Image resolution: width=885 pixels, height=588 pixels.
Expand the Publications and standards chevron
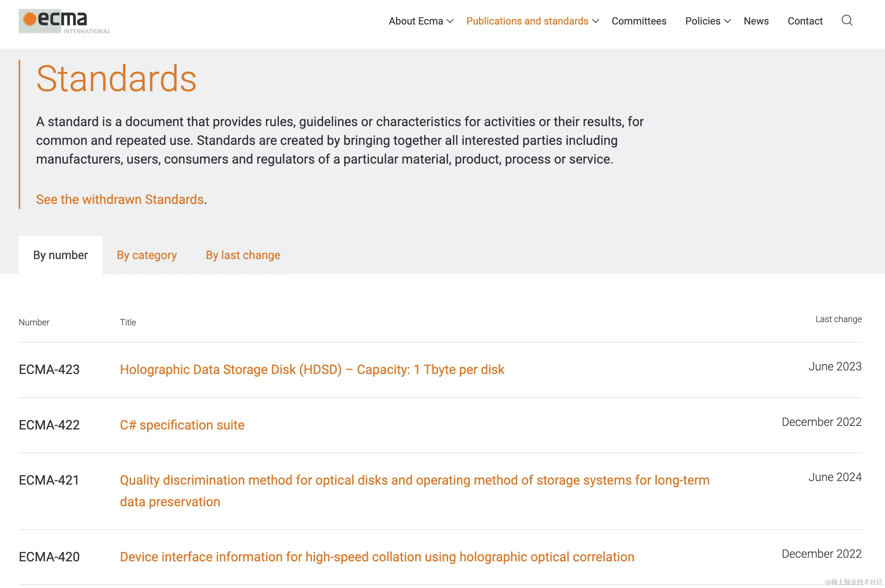tap(596, 21)
